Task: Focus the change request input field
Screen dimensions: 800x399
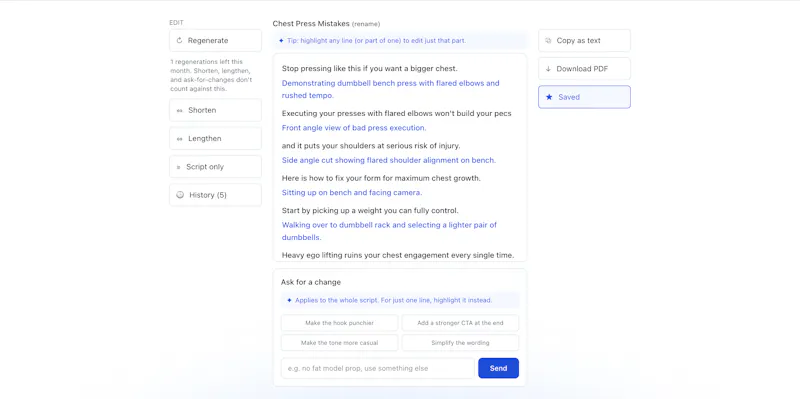Action: (378, 368)
